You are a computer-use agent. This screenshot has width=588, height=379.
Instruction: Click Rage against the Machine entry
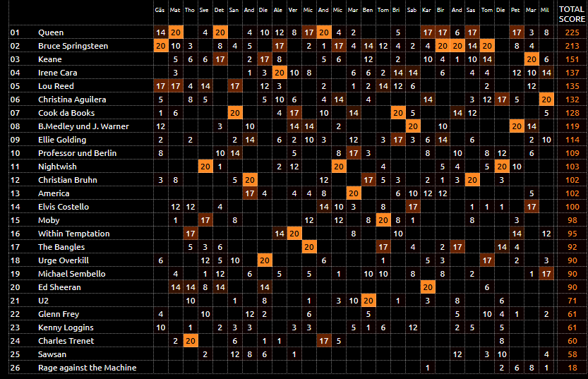(x=87, y=368)
